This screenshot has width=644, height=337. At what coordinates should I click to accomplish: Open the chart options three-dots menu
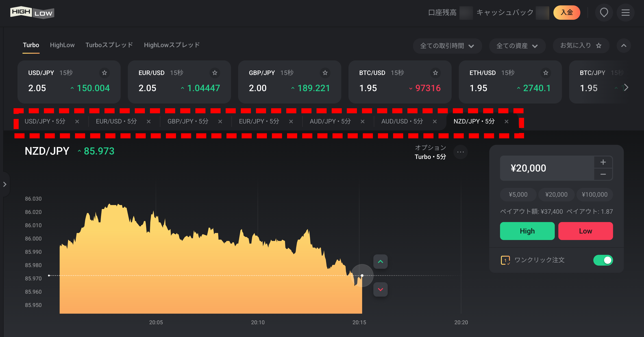click(460, 152)
